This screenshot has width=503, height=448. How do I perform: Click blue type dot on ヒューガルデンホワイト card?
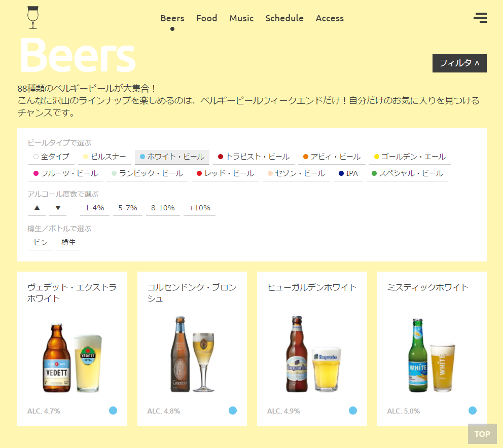tap(353, 410)
